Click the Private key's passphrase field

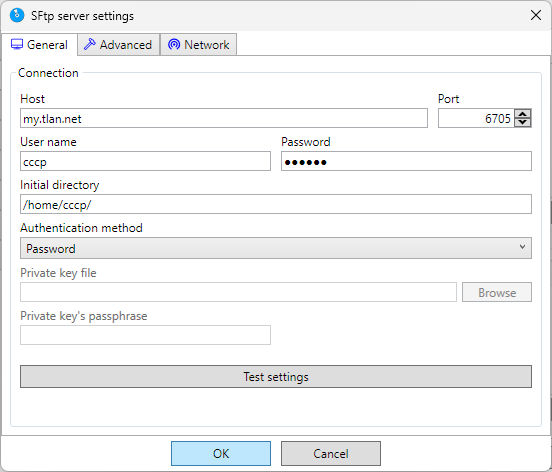click(145, 335)
